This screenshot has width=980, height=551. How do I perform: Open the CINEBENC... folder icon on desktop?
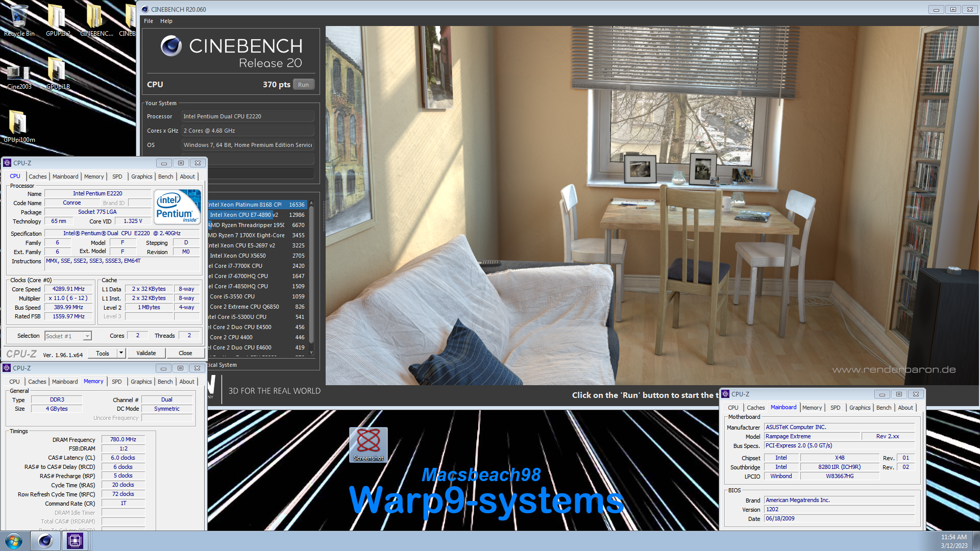[96, 20]
